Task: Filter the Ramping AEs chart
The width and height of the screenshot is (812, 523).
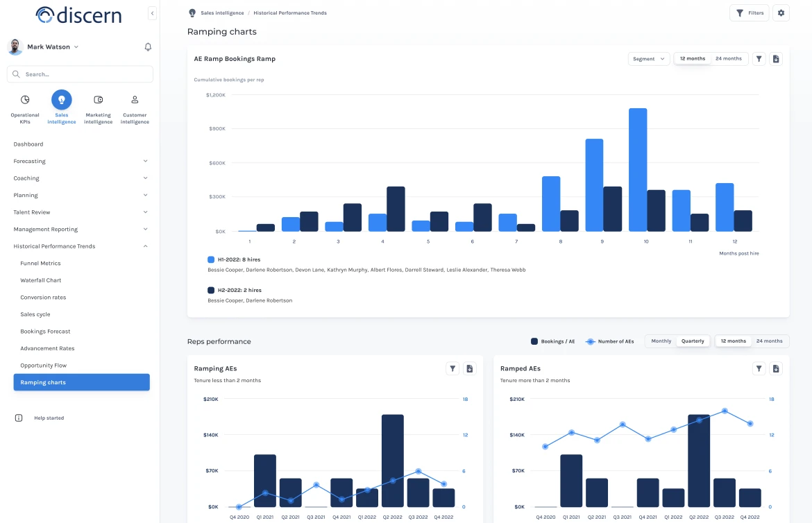Action: click(452, 369)
